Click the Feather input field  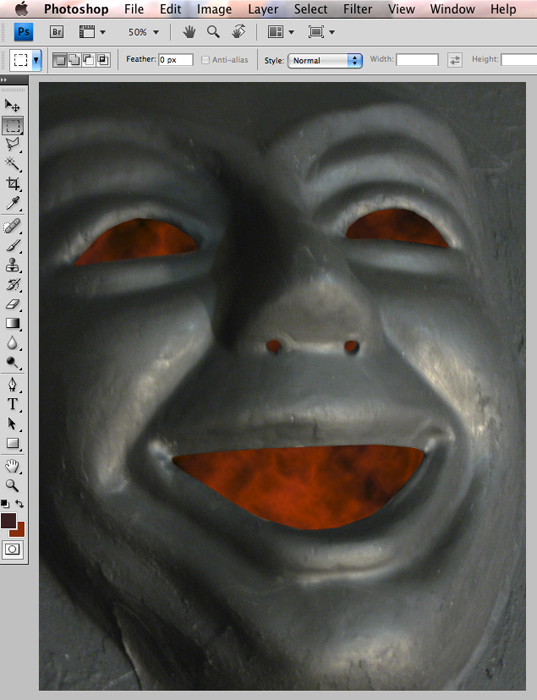(x=176, y=60)
